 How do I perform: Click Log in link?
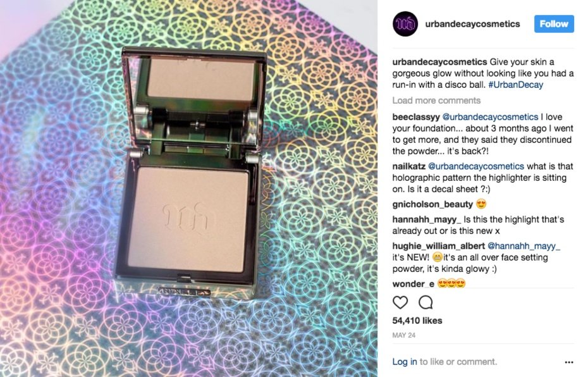[x=405, y=362]
